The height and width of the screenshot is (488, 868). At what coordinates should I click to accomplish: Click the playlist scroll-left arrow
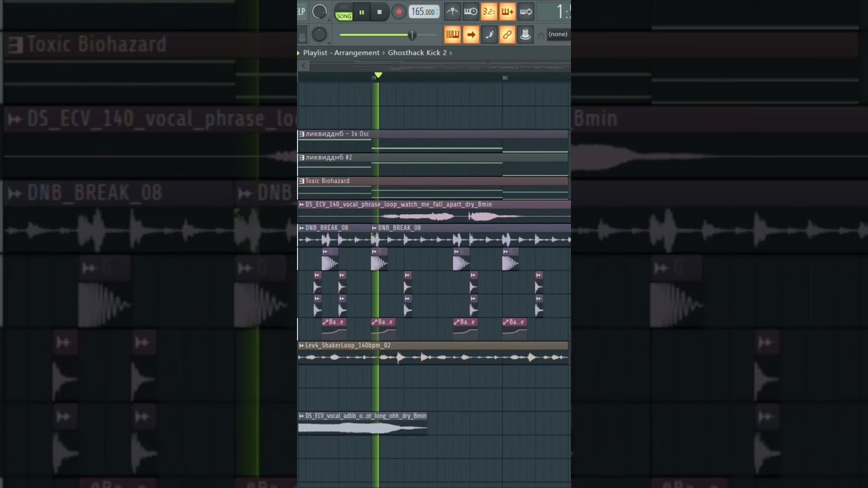(304, 66)
